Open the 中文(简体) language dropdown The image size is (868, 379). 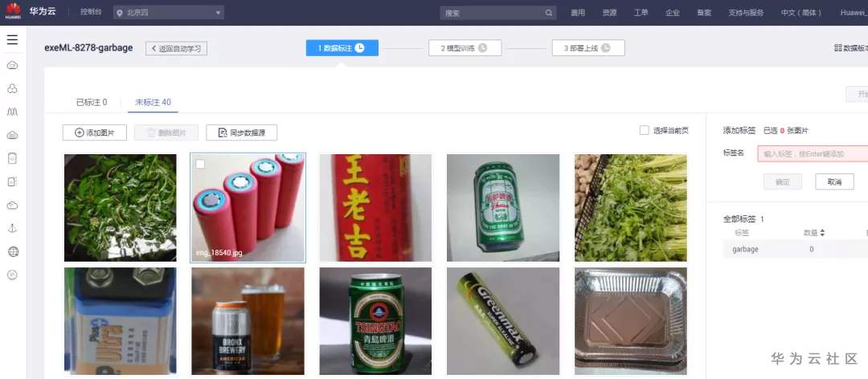[x=801, y=13]
